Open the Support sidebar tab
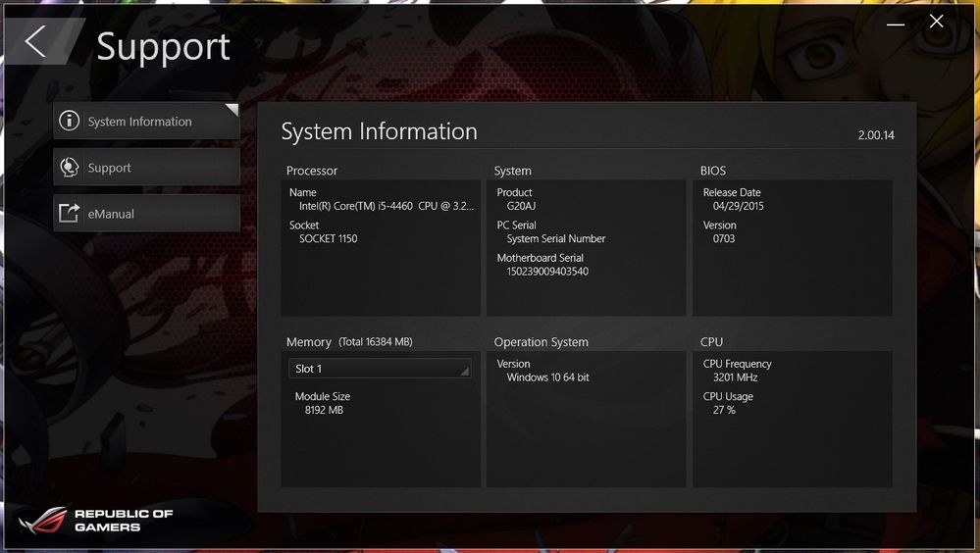 146,167
